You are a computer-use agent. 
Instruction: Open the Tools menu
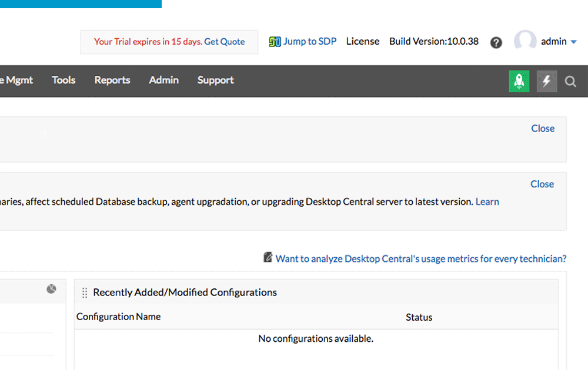pos(64,80)
